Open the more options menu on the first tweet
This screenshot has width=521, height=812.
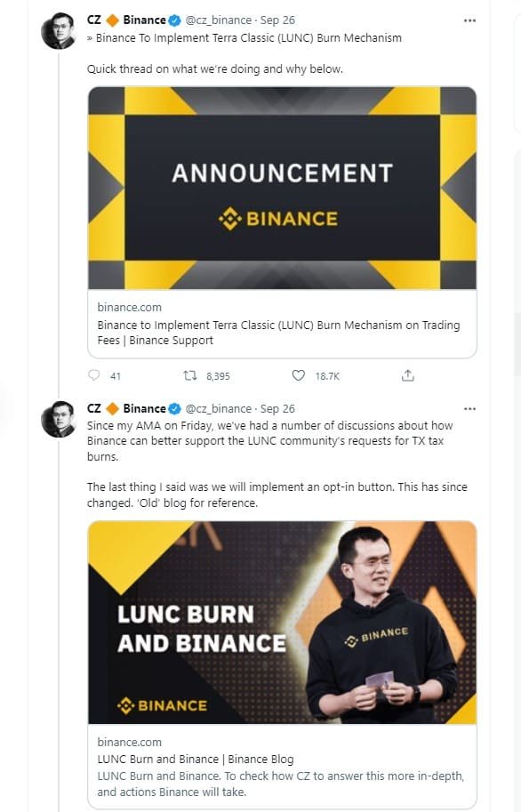click(x=469, y=20)
